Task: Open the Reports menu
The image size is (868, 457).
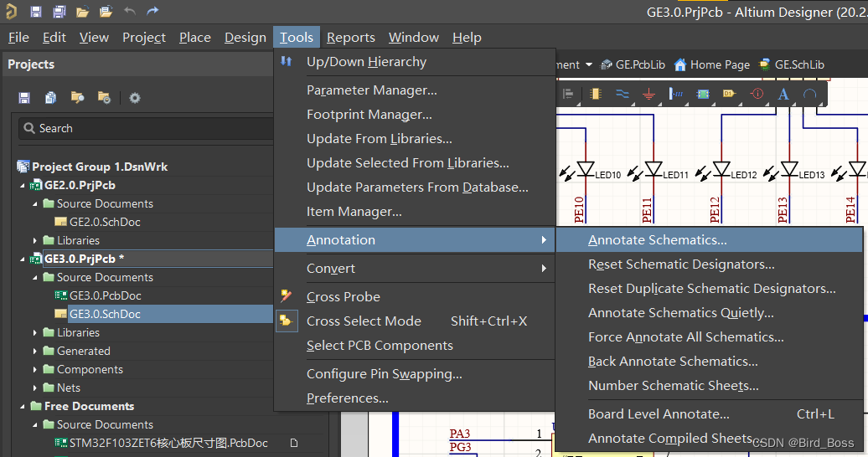Action: (x=350, y=37)
